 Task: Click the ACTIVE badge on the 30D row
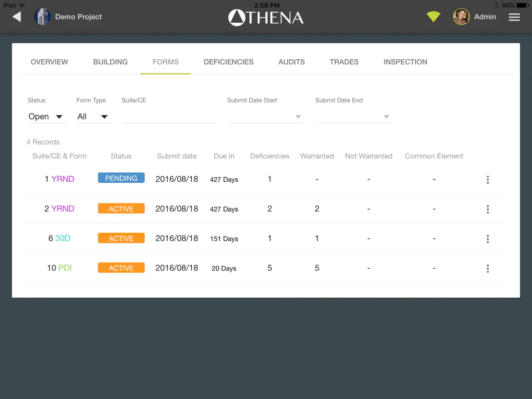click(x=121, y=238)
